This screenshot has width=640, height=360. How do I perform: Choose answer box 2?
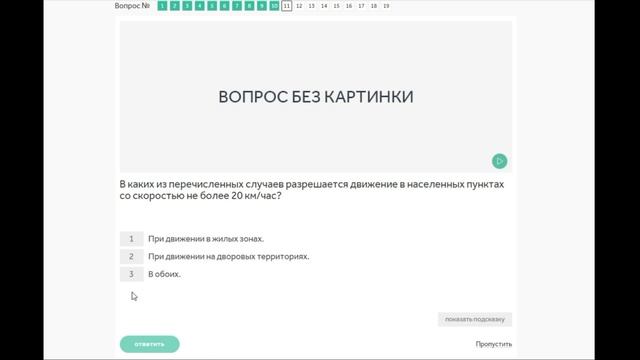(x=131, y=256)
